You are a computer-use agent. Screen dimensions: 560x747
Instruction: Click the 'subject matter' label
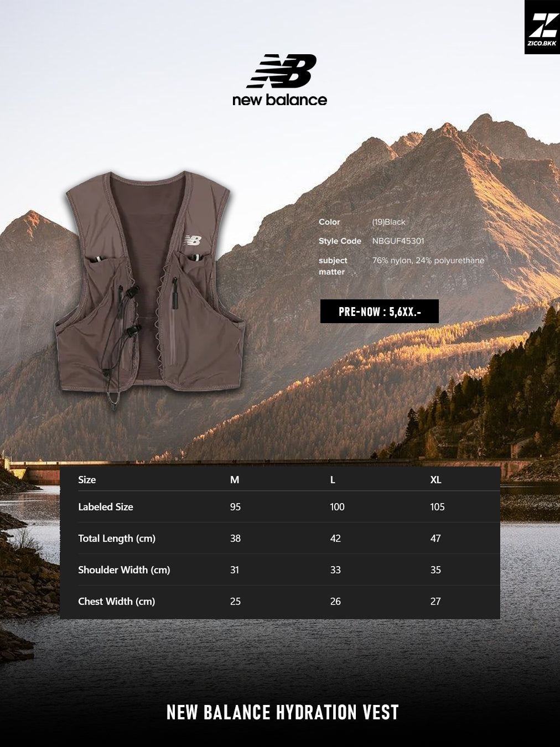333,266
